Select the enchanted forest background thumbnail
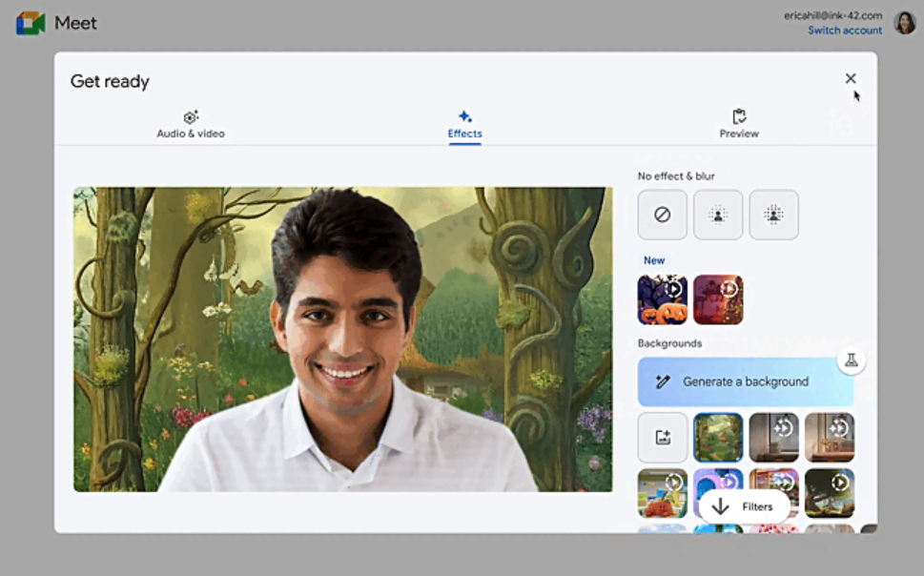The width and height of the screenshot is (924, 576). click(718, 438)
